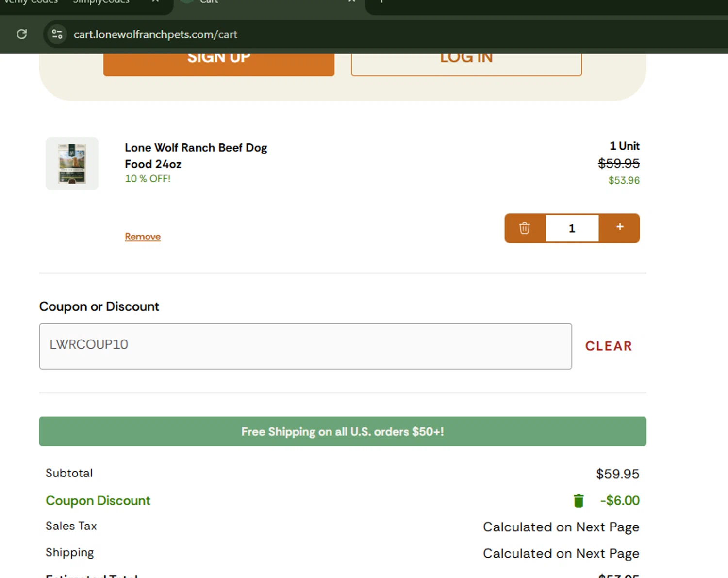The width and height of the screenshot is (728, 578).
Task: Click Shipping "Calculated on Next Page" value
Action: tap(561, 554)
